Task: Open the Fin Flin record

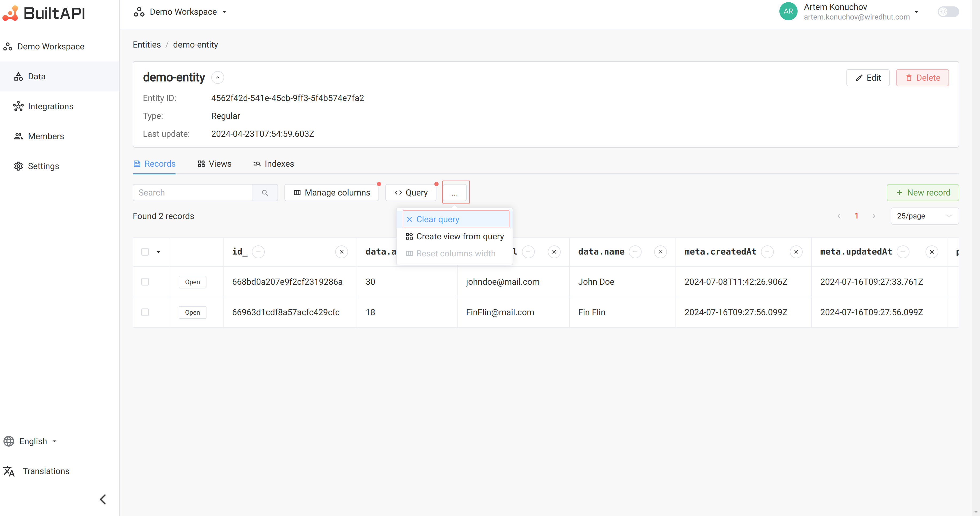Action: coord(193,312)
